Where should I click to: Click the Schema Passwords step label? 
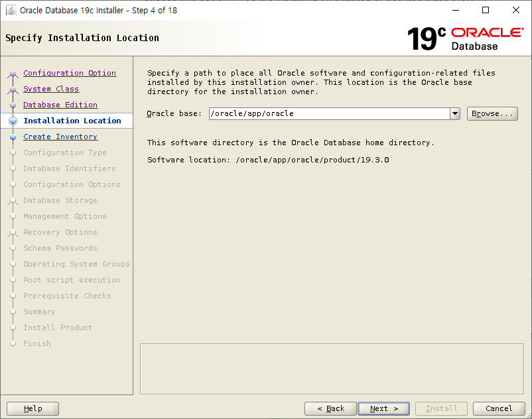[60, 248]
